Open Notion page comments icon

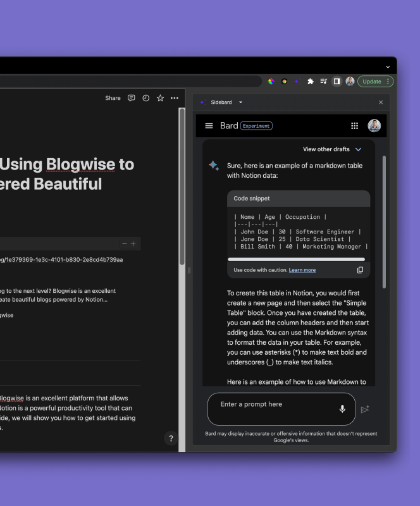pos(132,98)
